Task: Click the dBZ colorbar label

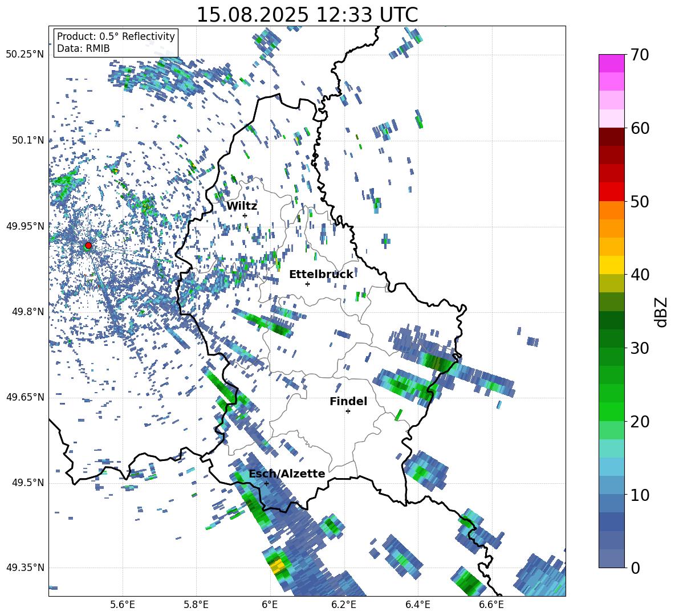Action: point(660,312)
